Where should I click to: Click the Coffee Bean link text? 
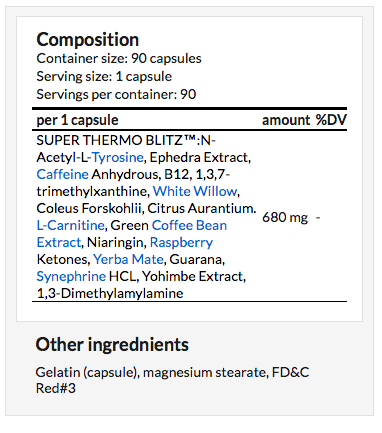(189, 225)
